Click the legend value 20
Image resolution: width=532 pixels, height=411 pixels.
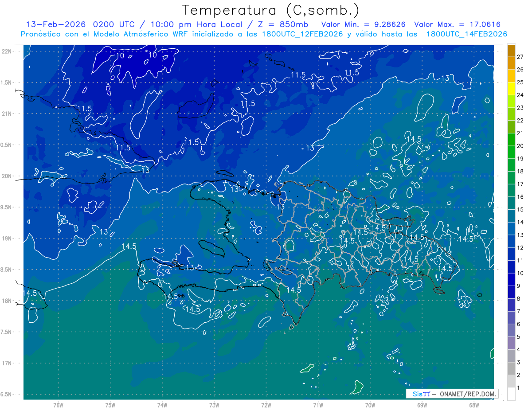point(520,146)
